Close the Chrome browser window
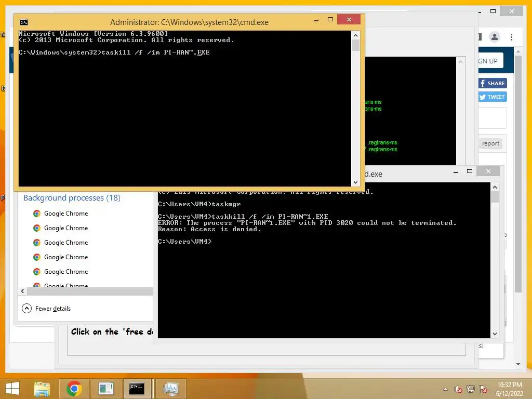The image size is (532, 399). click(x=512, y=11)
